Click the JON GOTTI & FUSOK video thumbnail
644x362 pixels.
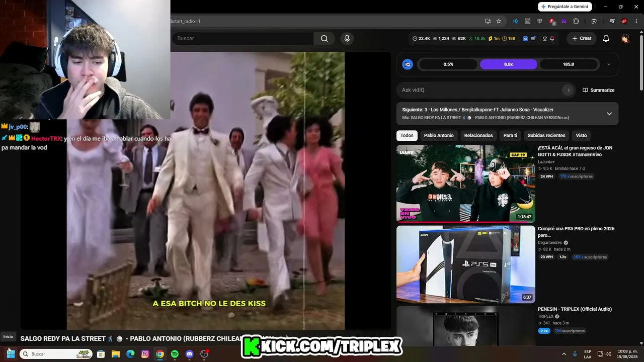pyautogui.click(x=466, y=184)
